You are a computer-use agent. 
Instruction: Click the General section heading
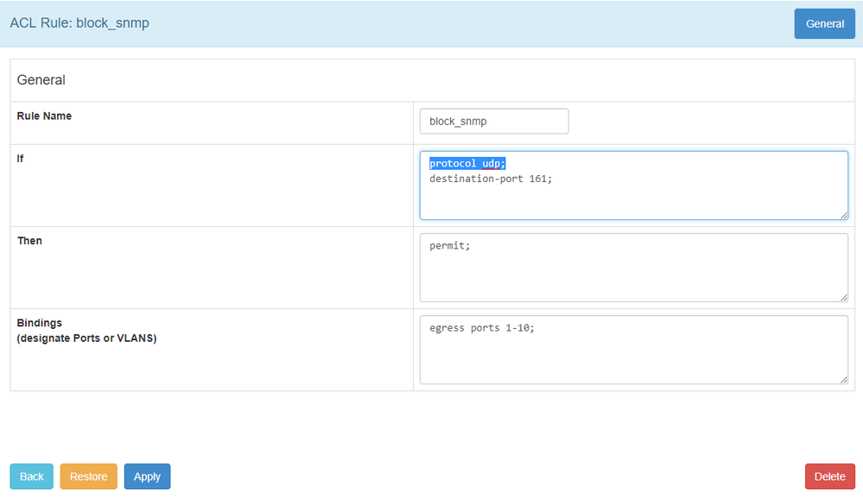(x=41, y=80)
